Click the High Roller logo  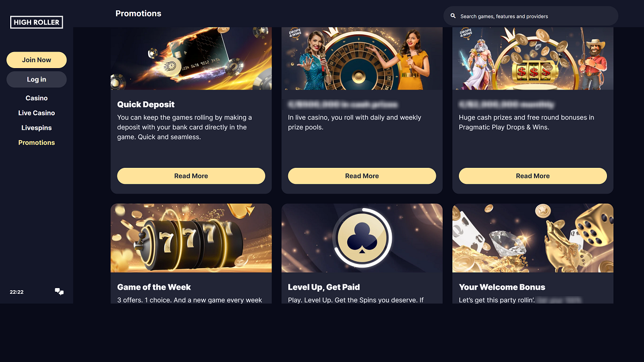(36, 22)
